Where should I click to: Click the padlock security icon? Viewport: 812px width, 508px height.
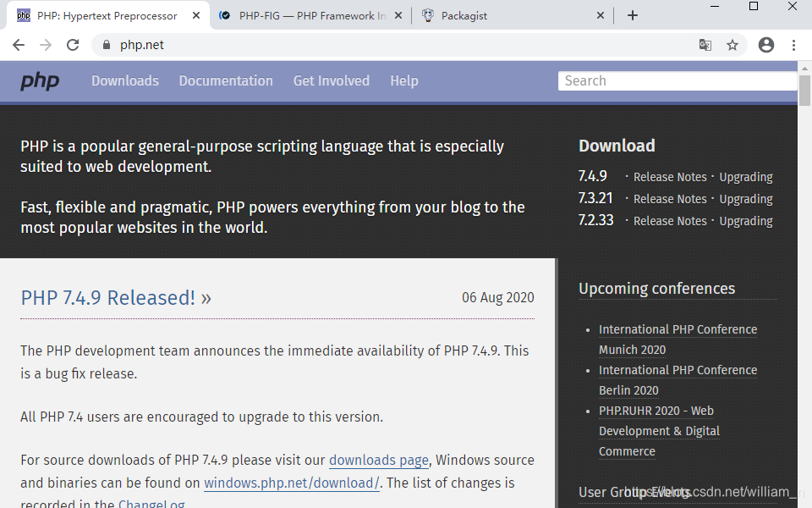(107, 44)
